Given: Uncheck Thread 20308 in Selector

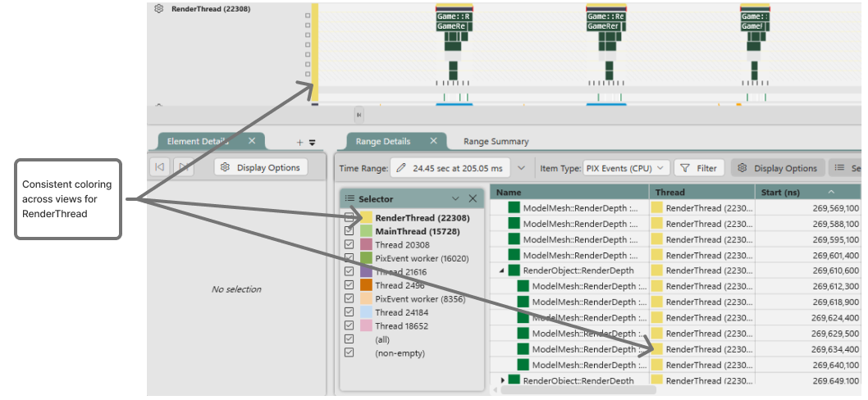Looking at the screenshot, I should (x=349, y=244).
